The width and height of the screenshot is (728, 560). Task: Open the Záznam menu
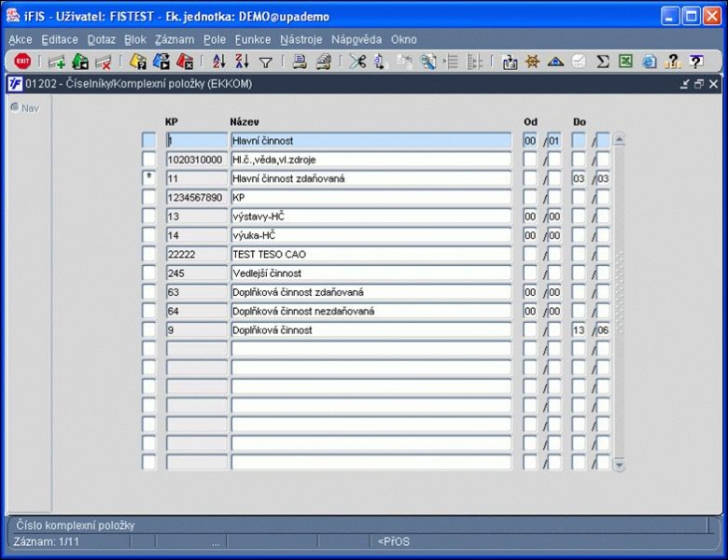(175, 39)
